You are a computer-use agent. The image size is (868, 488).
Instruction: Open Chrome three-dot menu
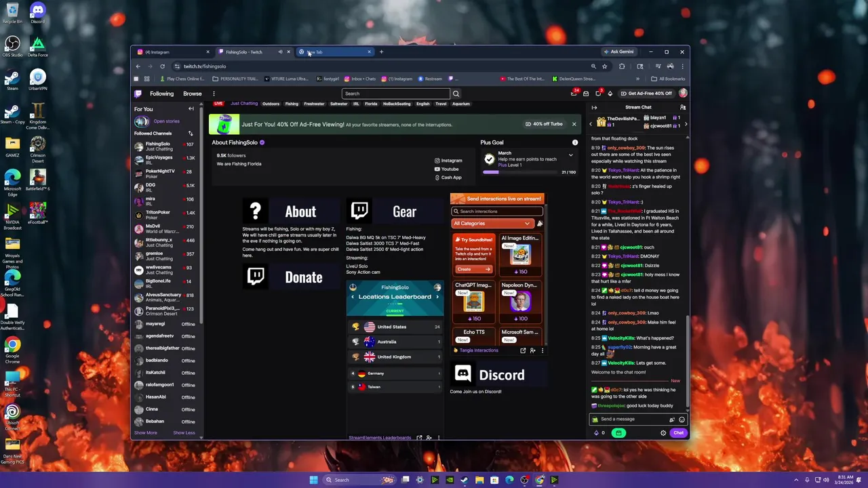pyautogui.click(x=683, y=66)
